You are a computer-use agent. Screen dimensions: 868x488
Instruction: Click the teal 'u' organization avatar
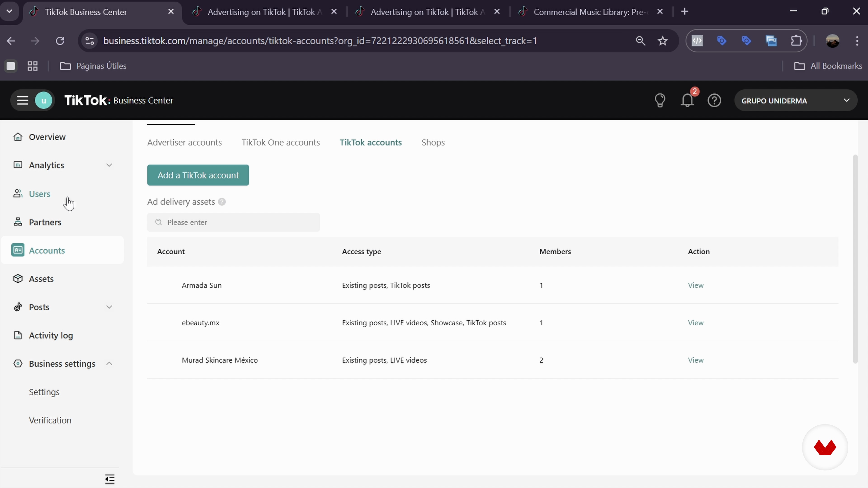click(43, 100)
